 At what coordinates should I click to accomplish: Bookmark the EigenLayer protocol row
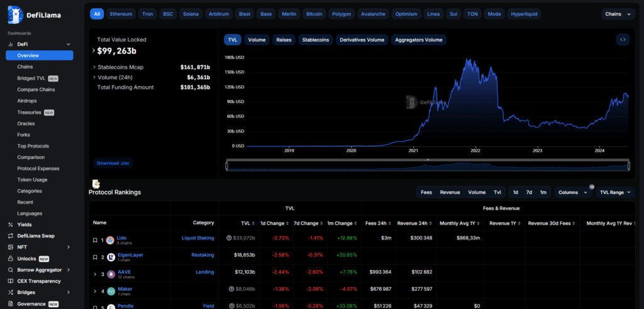[x=96, y=257]
